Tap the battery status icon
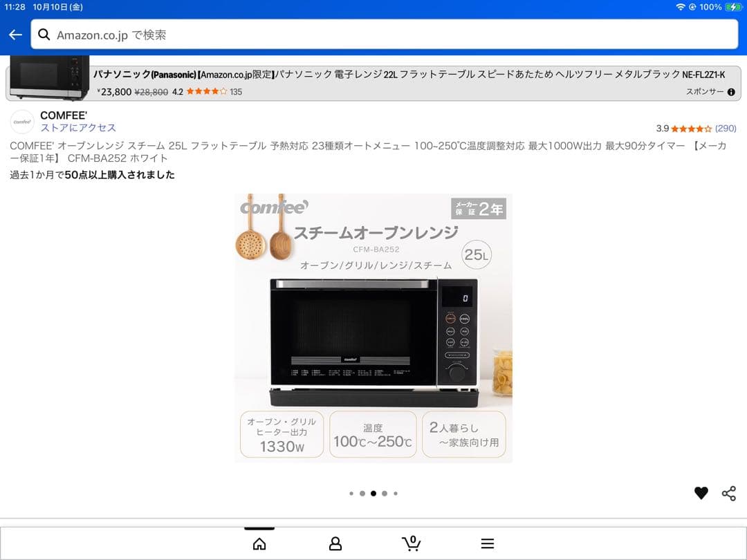 (732, 7)
